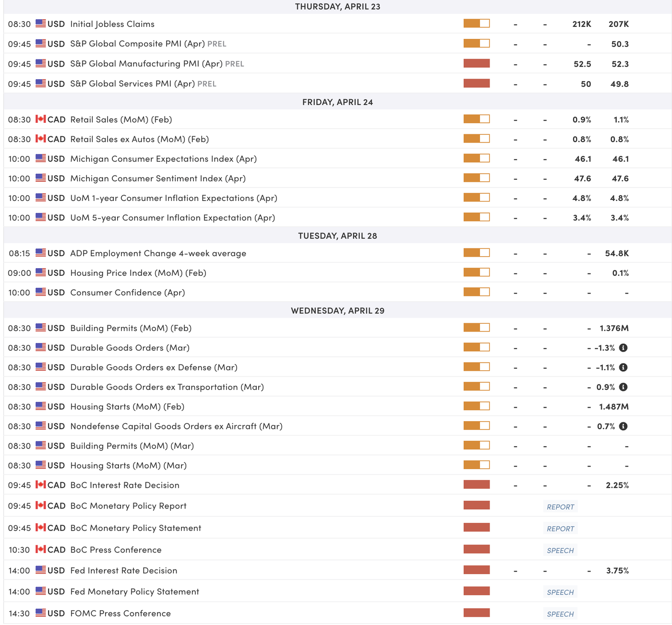Open Michigan Consumer Expectations Index (Apr) event
The image size is (672, 625).
[x=164, y=159]
